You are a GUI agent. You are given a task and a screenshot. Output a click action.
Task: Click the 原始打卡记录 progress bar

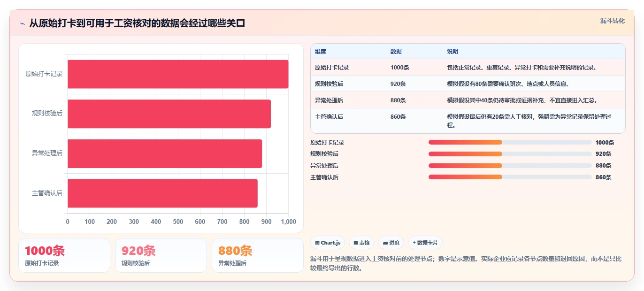pos(510,142)
